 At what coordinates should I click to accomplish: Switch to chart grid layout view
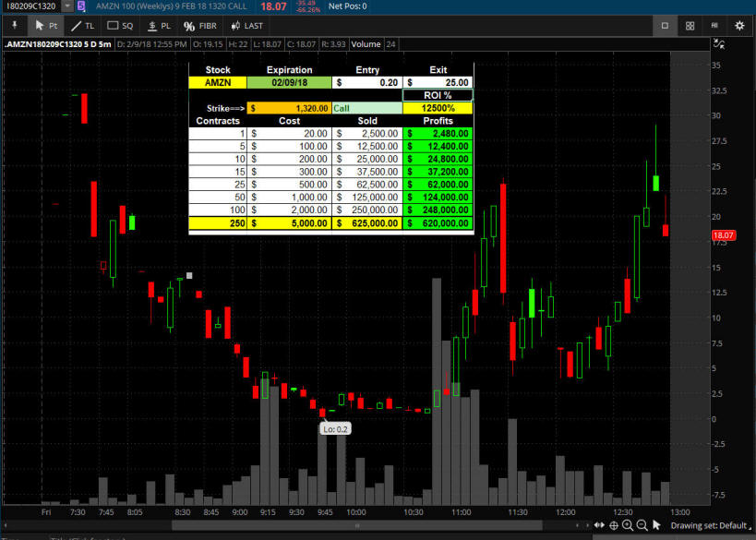pyautogui.click(x=690, y=26)
